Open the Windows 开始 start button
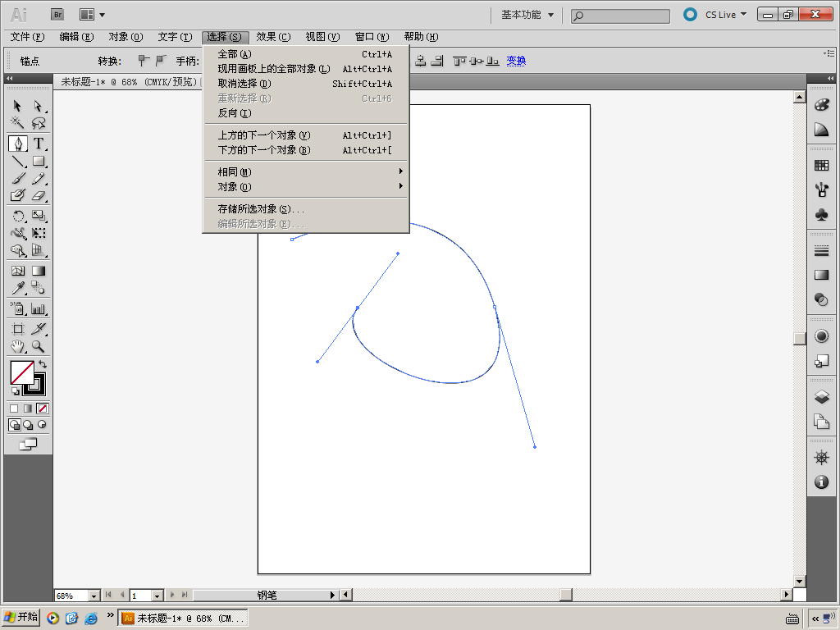 (21, 618)
